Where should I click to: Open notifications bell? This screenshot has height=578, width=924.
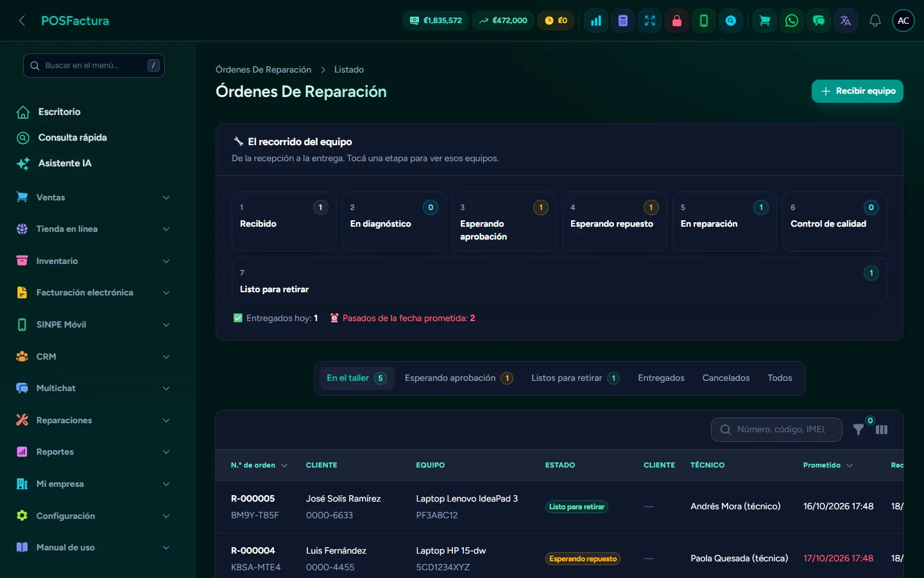point(875,21)
